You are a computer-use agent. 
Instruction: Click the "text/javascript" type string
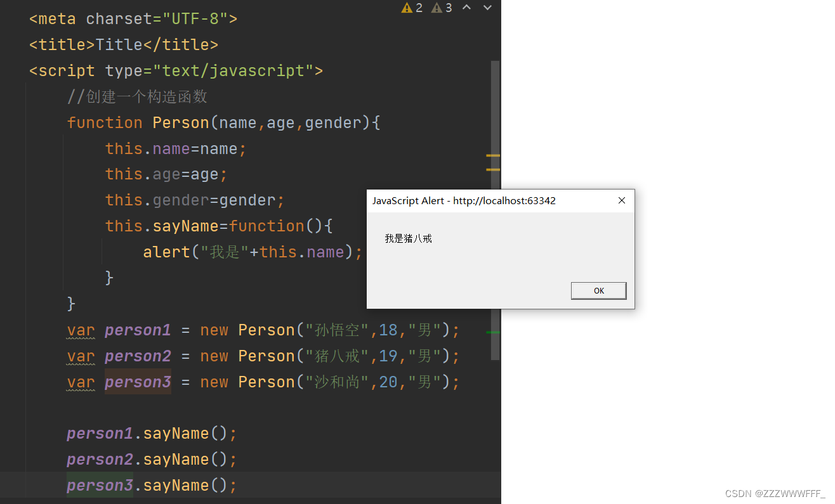coord(233,70)
